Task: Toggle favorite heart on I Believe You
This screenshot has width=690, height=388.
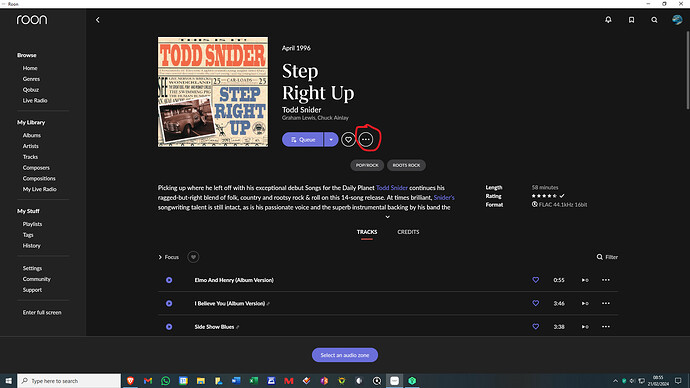Action: 536,303
